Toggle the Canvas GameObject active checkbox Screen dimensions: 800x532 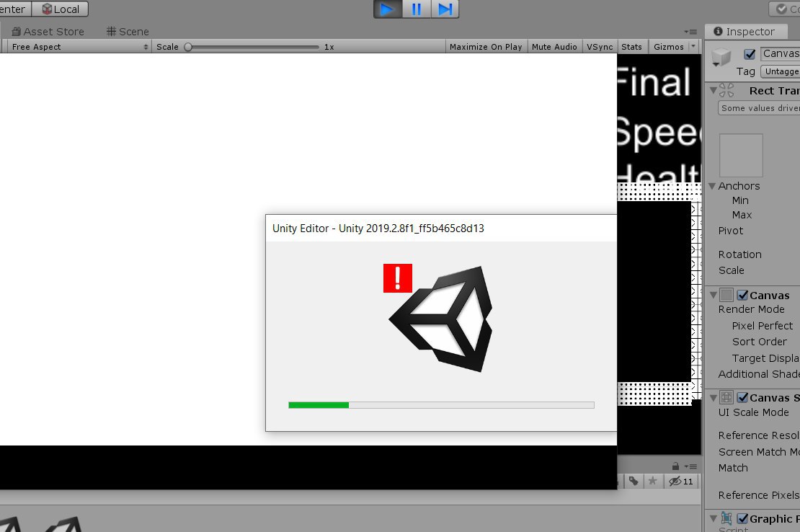750,54
